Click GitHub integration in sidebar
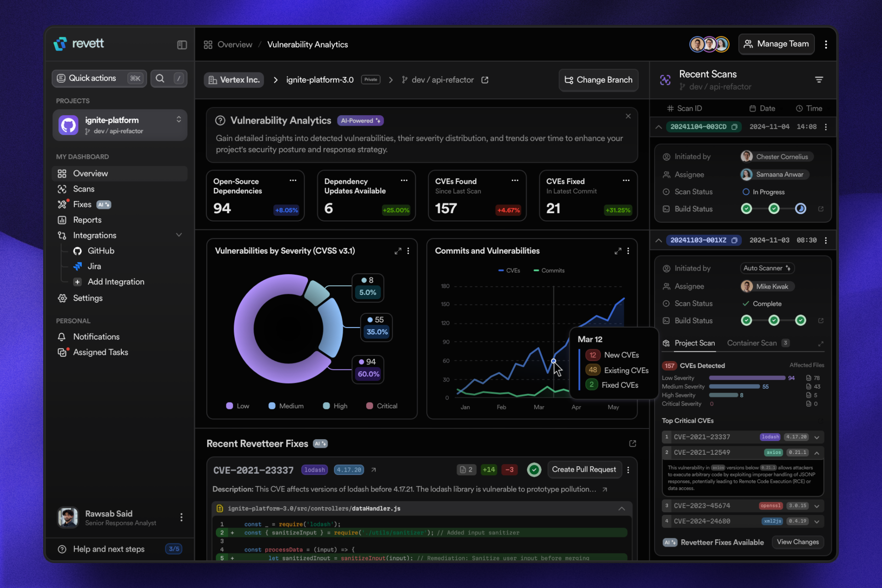 click(101, 251)
